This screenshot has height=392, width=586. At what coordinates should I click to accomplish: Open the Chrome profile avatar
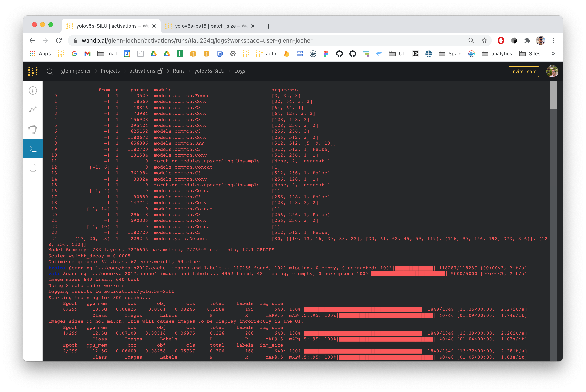[541, 40]
